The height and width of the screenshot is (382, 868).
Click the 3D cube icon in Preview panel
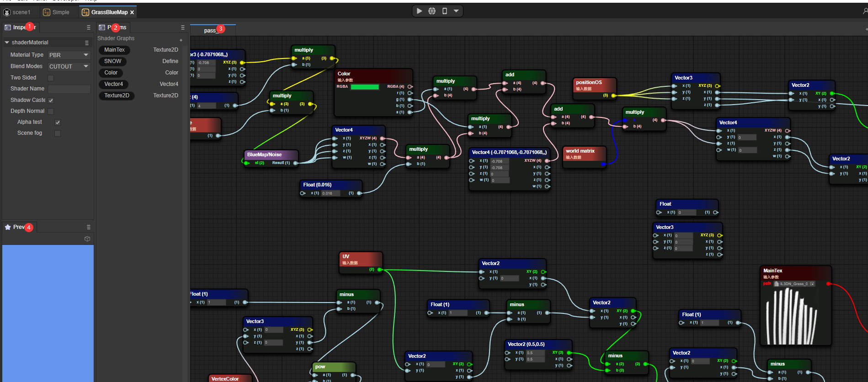(87, 239)
